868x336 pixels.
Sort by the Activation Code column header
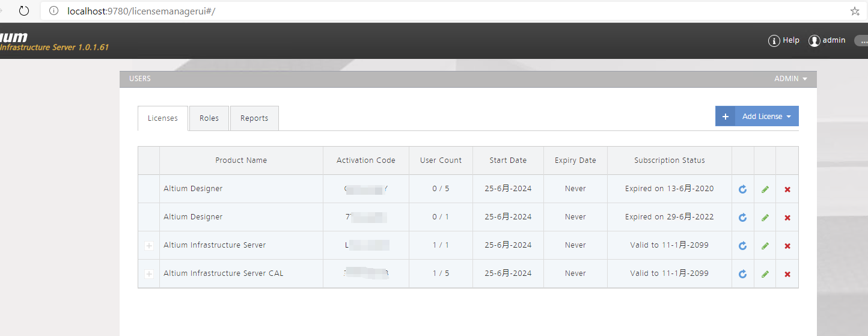(366, 160)
